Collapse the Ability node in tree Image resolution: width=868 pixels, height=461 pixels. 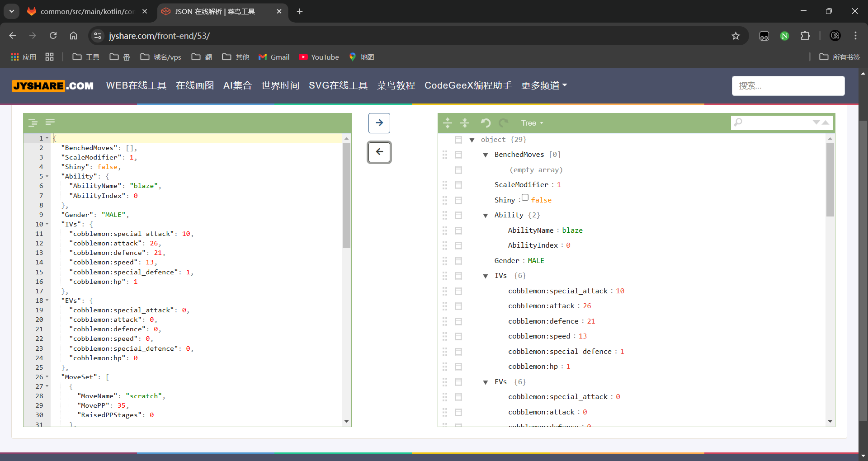click(x=486, y=216)
